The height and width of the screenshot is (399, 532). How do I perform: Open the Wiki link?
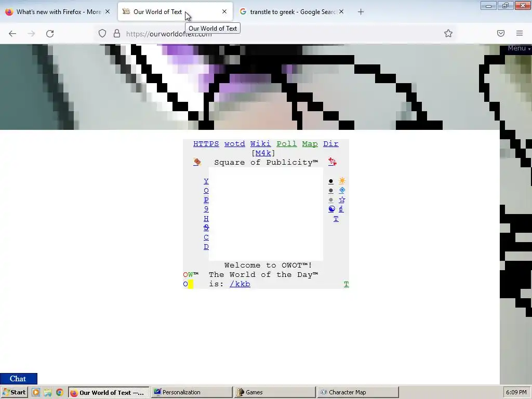(261, 144)
